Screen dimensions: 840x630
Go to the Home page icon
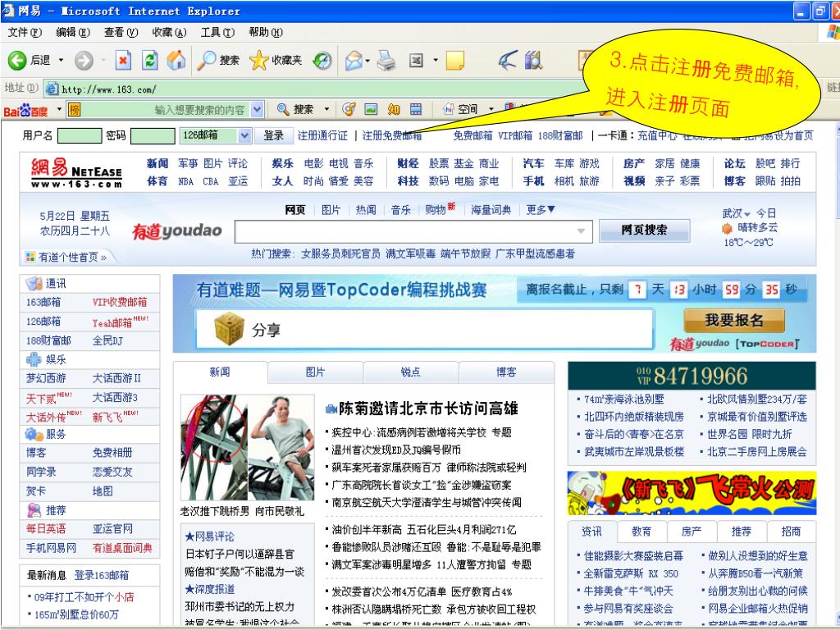176,60
